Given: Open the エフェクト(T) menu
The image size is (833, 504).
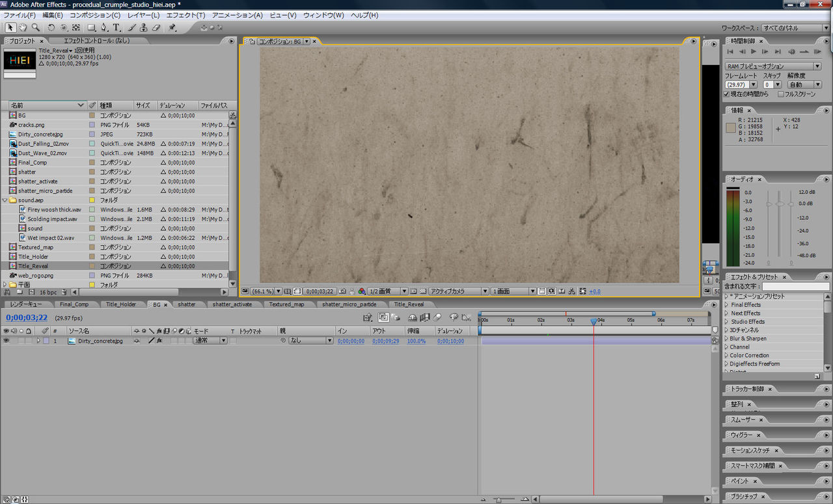Looking at the screenshot, I should (185, 15).
